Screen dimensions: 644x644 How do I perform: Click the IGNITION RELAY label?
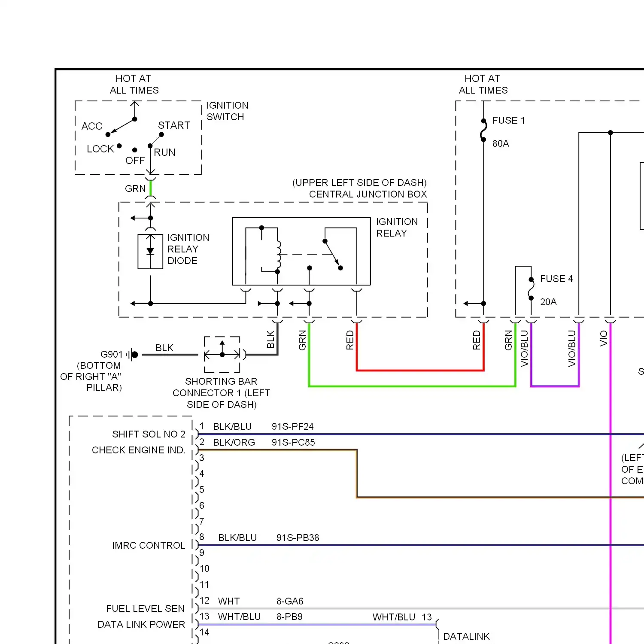[397, 228]
